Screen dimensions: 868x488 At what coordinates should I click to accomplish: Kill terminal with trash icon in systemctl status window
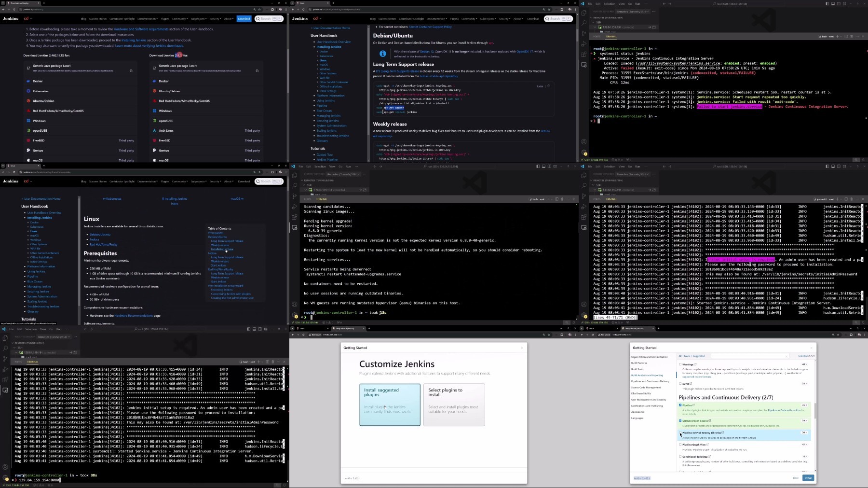[x=851, y=36]
